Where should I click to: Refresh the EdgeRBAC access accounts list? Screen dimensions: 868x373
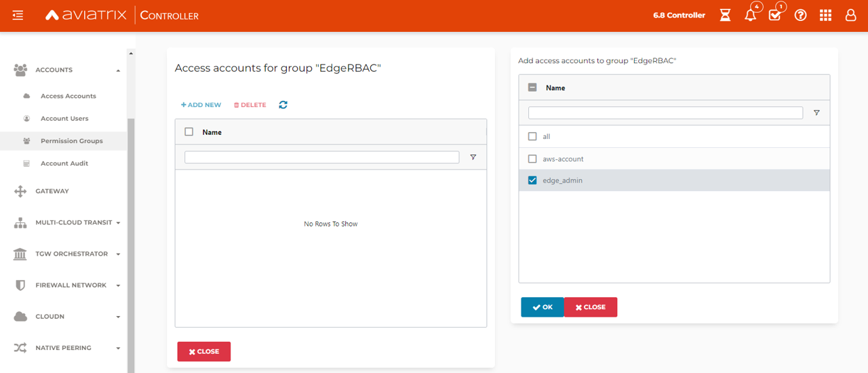283,104
